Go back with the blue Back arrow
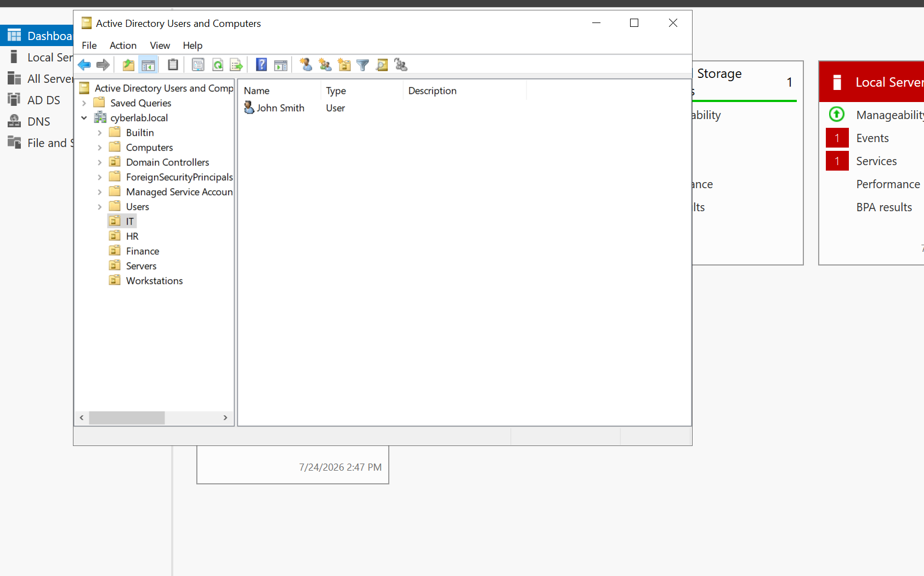The width and height of the screenshot is (924, 576). pyautogui.click(x=84, y=65)
